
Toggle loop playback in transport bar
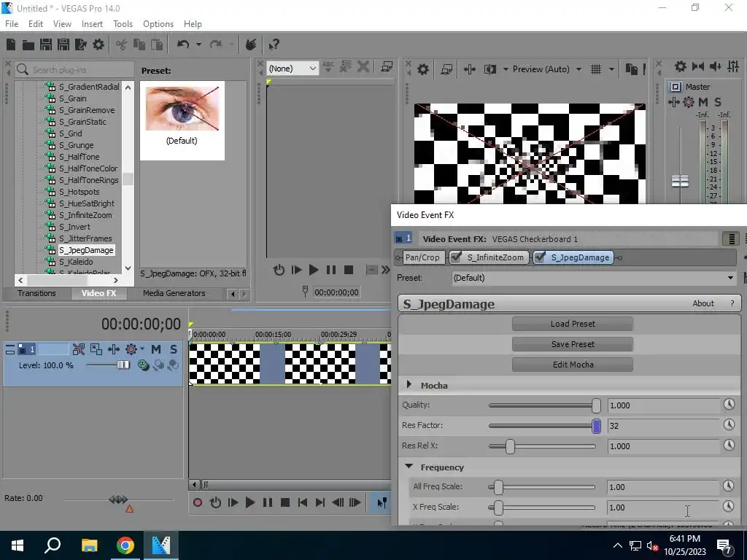tap(215, 502)
